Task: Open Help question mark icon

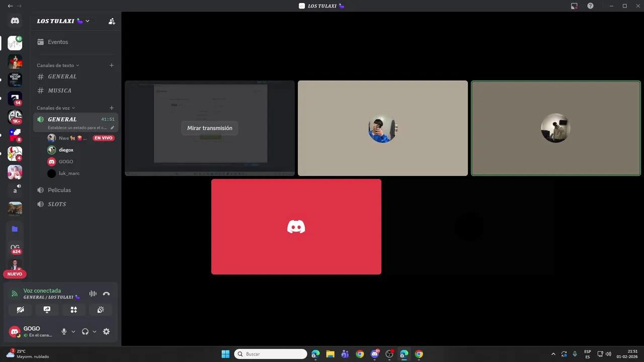Action: [x=590, y=6]
